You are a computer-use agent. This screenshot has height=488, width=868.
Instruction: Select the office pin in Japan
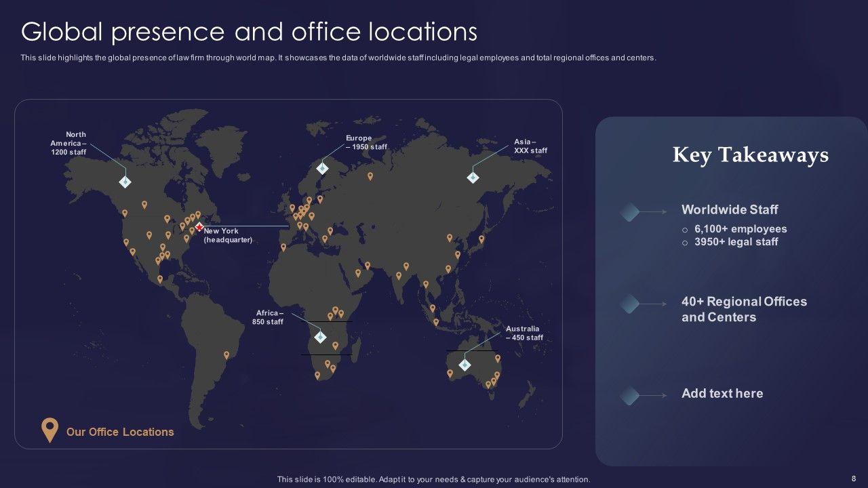tap(481, 239)
